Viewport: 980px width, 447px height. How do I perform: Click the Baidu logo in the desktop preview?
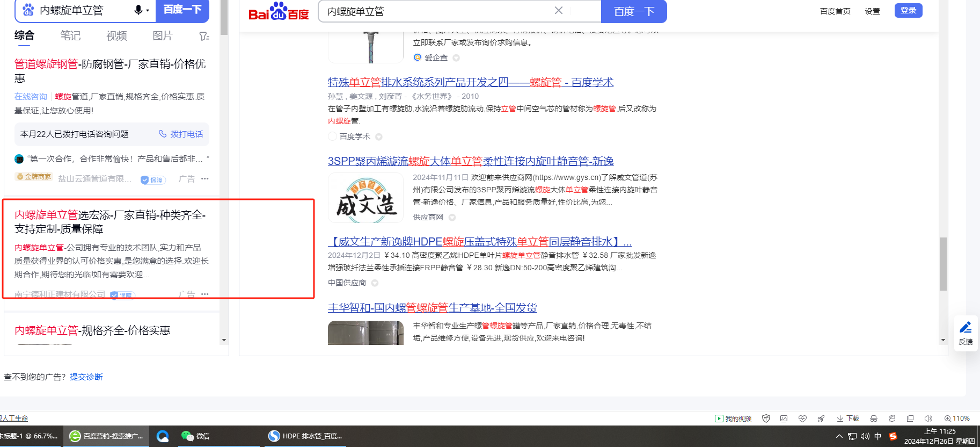tap(279, 11)
